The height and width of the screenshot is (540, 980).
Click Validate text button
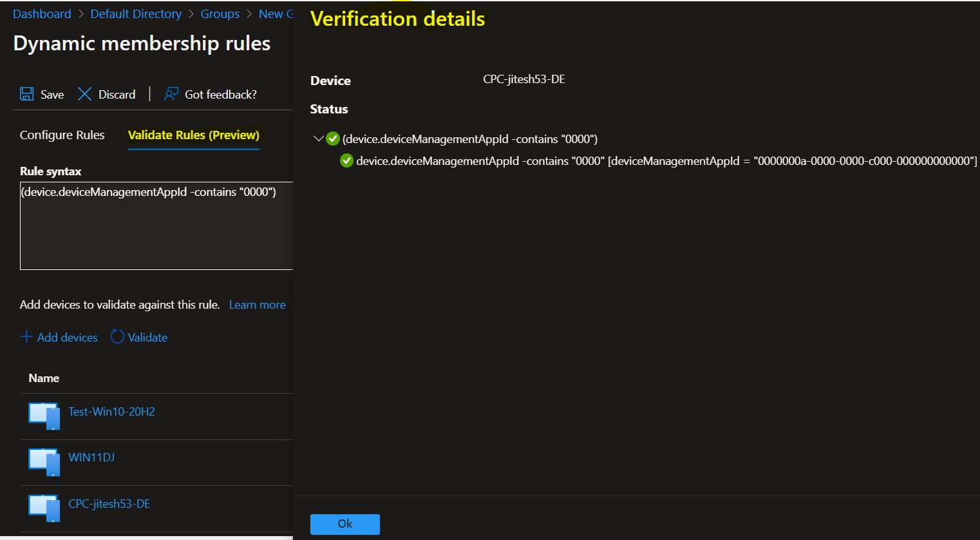click(x=147, y=337)
